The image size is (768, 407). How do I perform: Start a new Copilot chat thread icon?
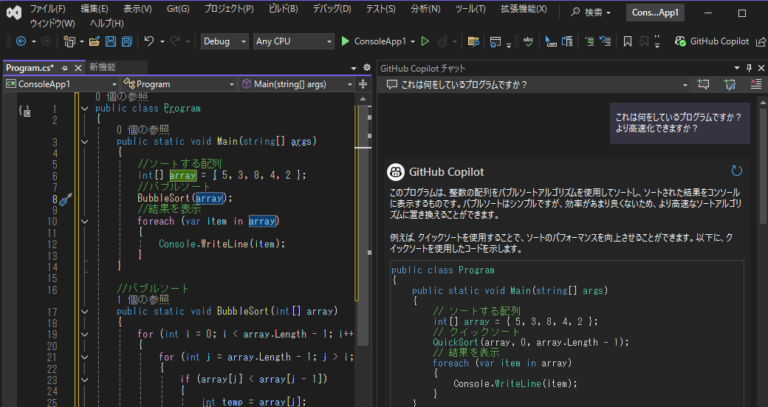click(x=703, y=84)
